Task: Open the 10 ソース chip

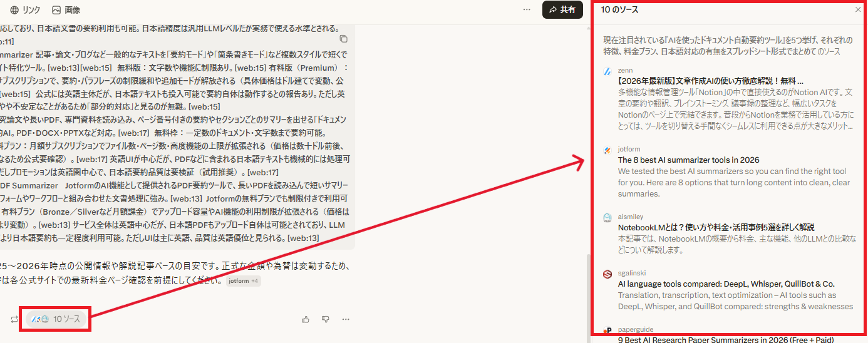Action: click(x=56, y=319)
